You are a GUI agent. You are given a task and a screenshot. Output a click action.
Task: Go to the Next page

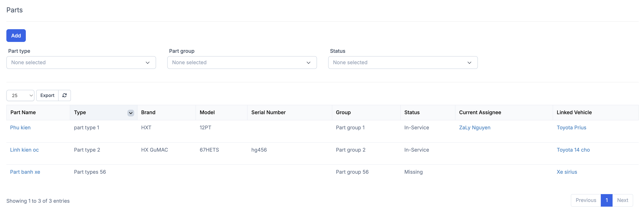(x=622, y=200)
